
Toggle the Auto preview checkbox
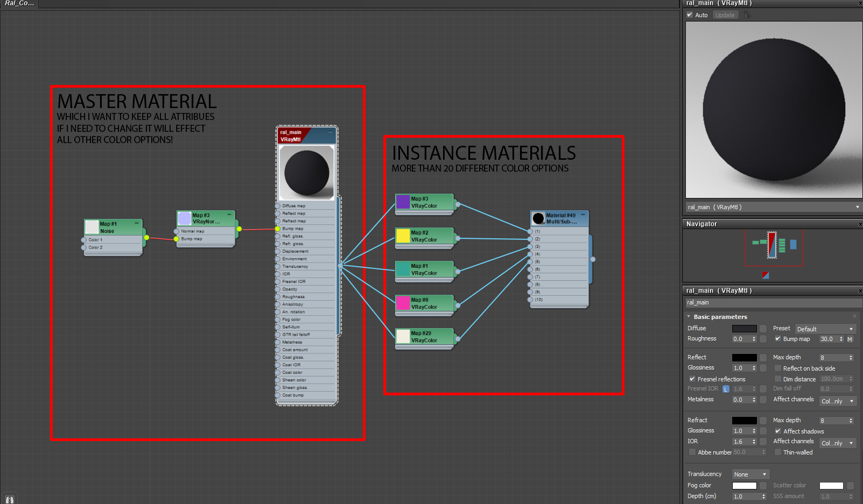point(690,15)
